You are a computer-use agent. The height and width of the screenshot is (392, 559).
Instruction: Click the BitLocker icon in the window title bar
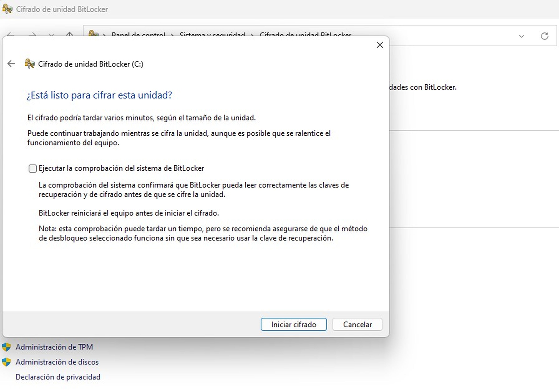[x=7, y=9]
